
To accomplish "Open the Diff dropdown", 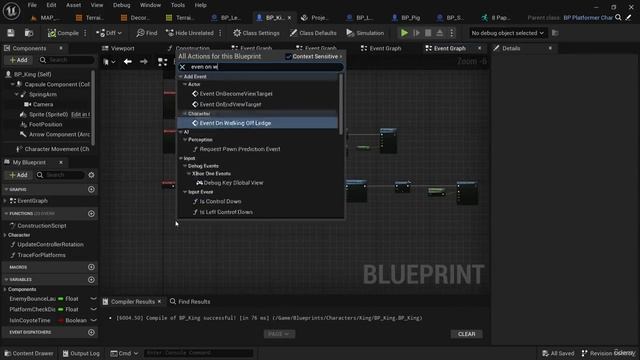I will 109,33.
